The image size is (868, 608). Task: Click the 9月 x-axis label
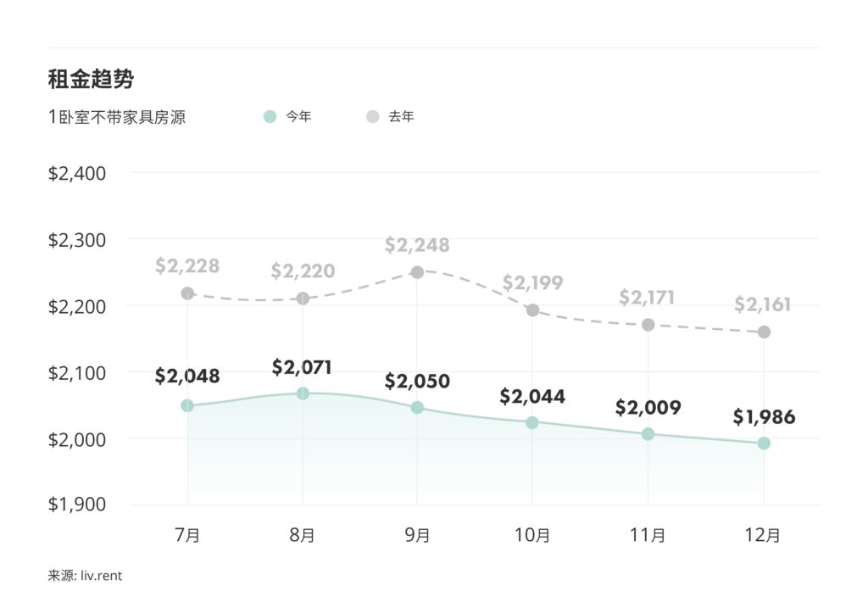(x=417, y=535)
